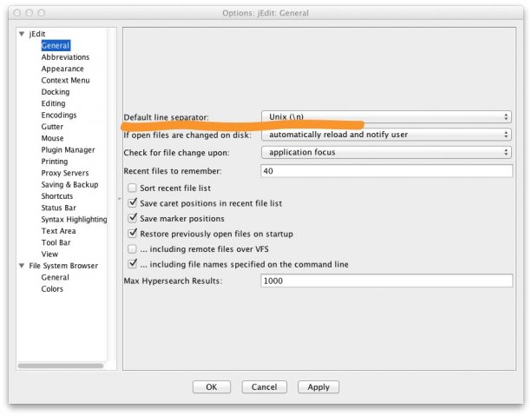The width and height of the screenshot is (532, 416).
Task: Open Saving & Backup options
Action: tap(69, 184)
